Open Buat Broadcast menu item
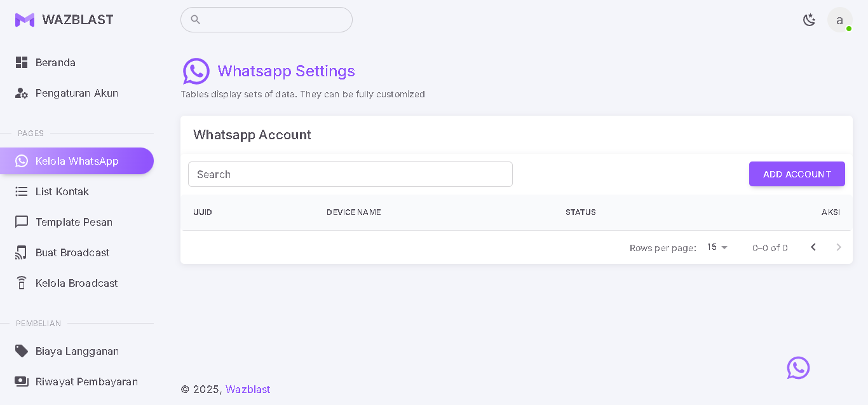Screen dimensions: 868x405 point(77,252)
